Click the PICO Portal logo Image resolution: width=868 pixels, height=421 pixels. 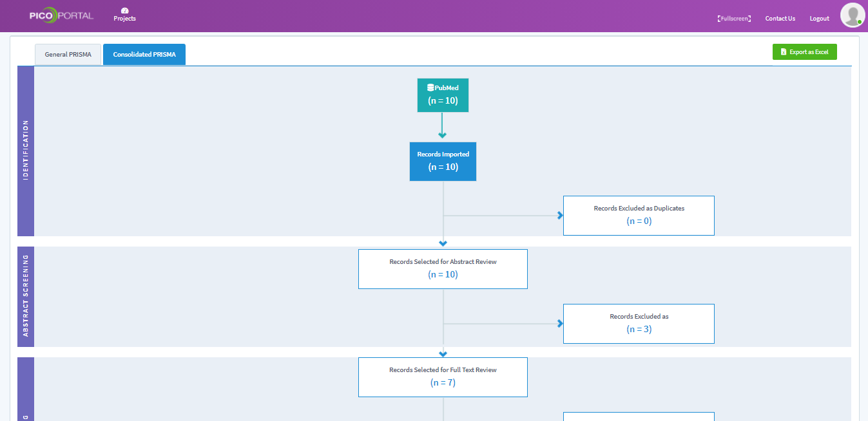click(61, 15)
